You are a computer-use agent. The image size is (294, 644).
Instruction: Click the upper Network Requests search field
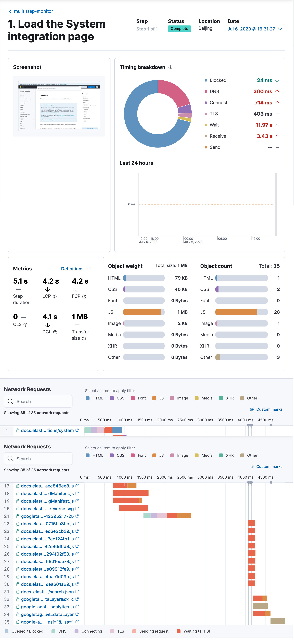tap(38, 401)
